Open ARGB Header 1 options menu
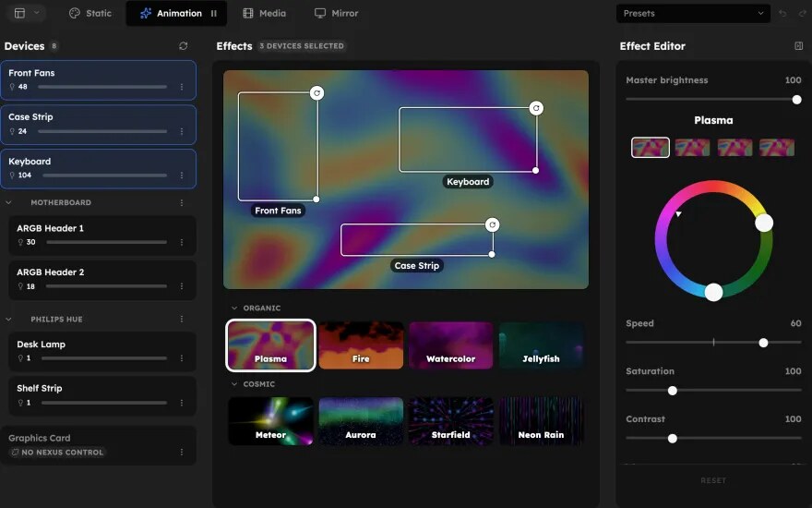 coord(182,242)
